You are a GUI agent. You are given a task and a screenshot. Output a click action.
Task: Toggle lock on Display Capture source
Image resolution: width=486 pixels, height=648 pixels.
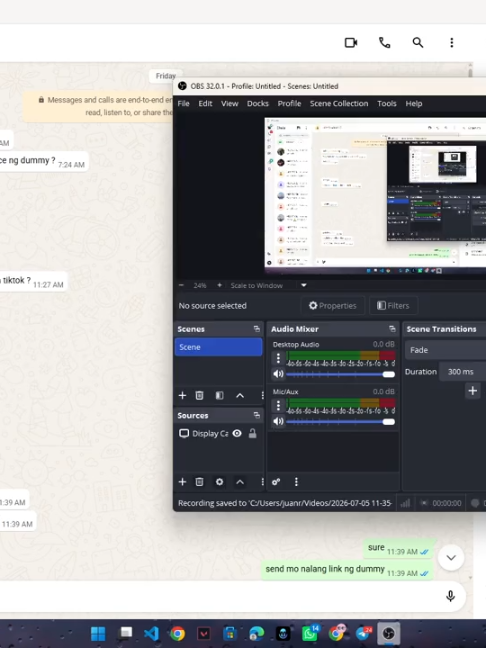[253, 434]
